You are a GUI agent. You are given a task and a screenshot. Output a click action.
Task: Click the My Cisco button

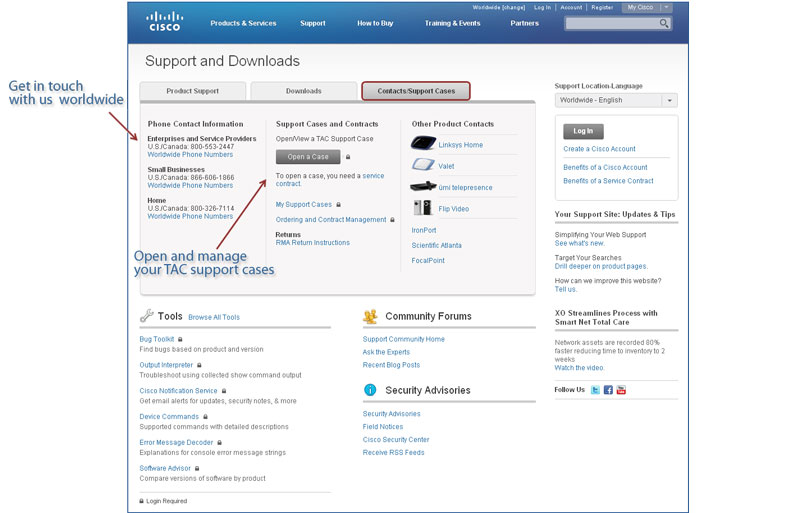(640, 7)
